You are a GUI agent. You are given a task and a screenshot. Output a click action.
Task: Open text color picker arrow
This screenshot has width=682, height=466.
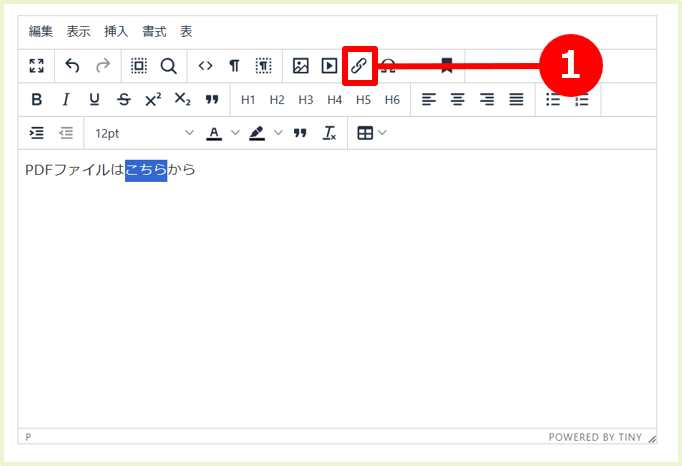click(235, 133)
